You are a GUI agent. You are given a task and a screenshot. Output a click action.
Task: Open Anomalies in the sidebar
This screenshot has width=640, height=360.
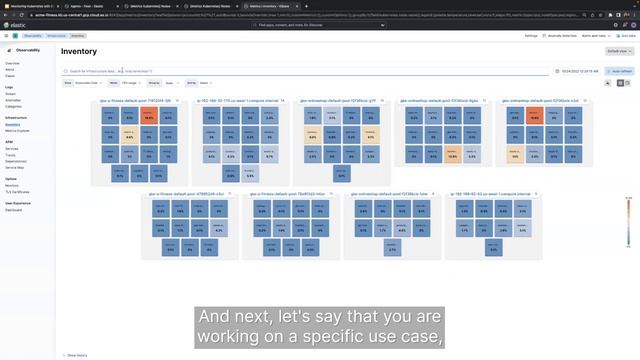[x=13, y=100]
